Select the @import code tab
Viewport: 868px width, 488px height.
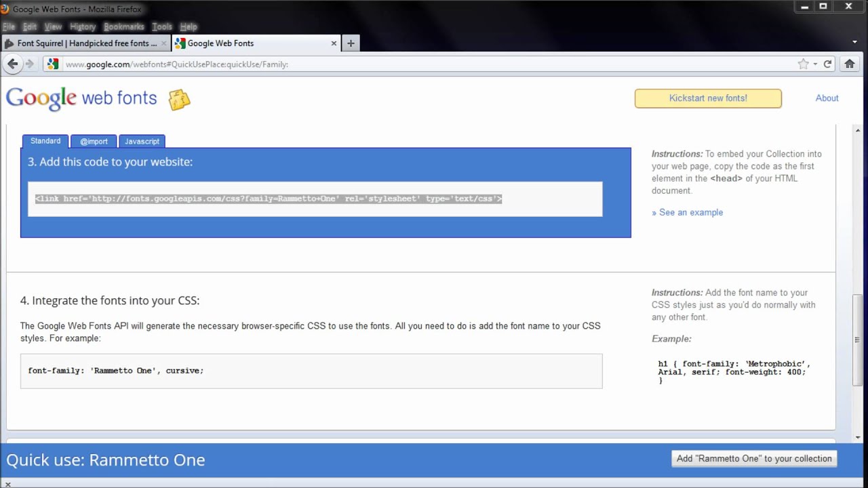(94, 141)
